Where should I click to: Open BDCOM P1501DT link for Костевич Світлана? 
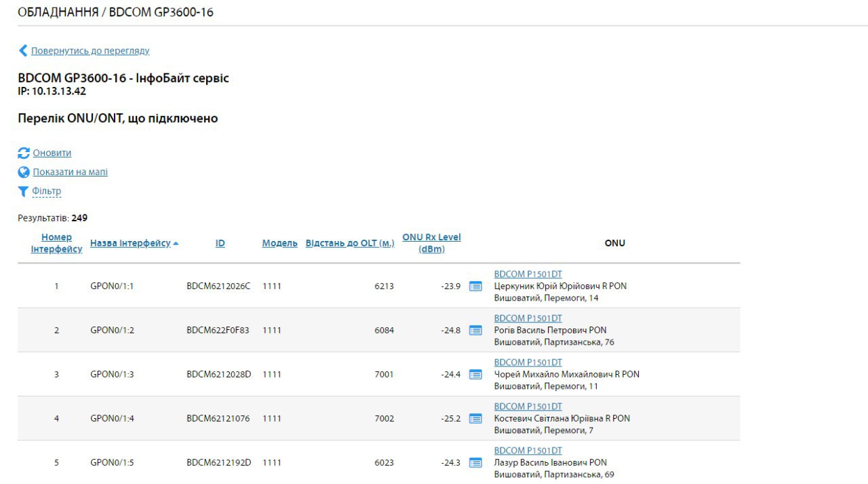click(528, 407)
